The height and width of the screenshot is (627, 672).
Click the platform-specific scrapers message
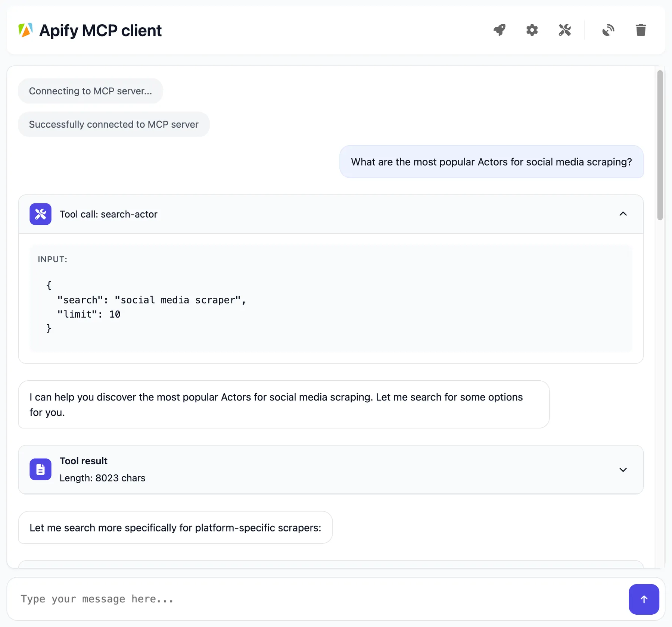(x=175, y=527)
